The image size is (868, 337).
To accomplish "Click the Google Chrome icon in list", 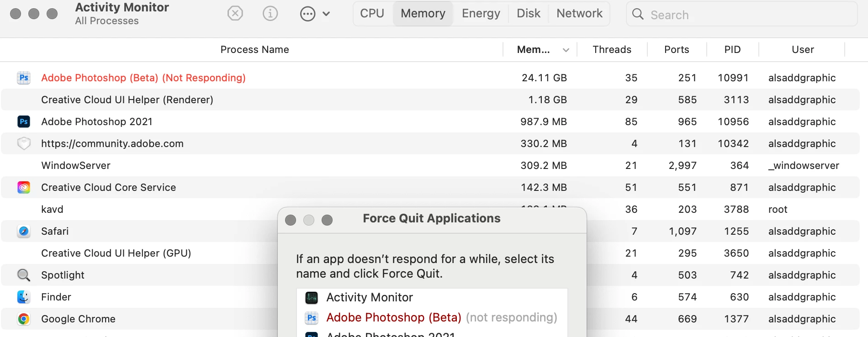I will (x=24, y=319).
